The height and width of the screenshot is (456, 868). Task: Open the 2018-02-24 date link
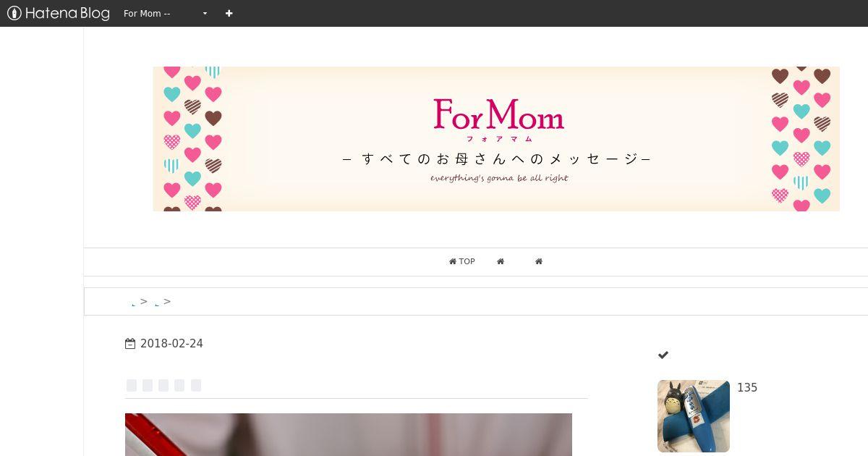coord(171,344)
